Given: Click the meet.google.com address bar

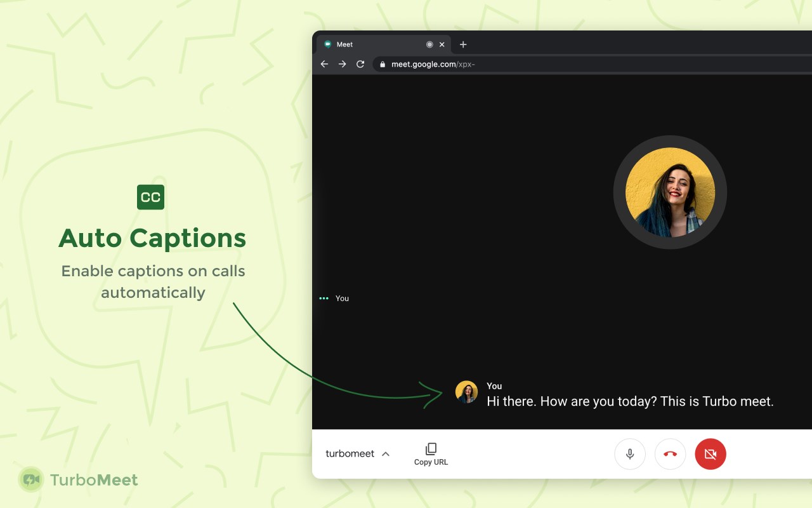Looking at the screenshot, I should 593,64.
